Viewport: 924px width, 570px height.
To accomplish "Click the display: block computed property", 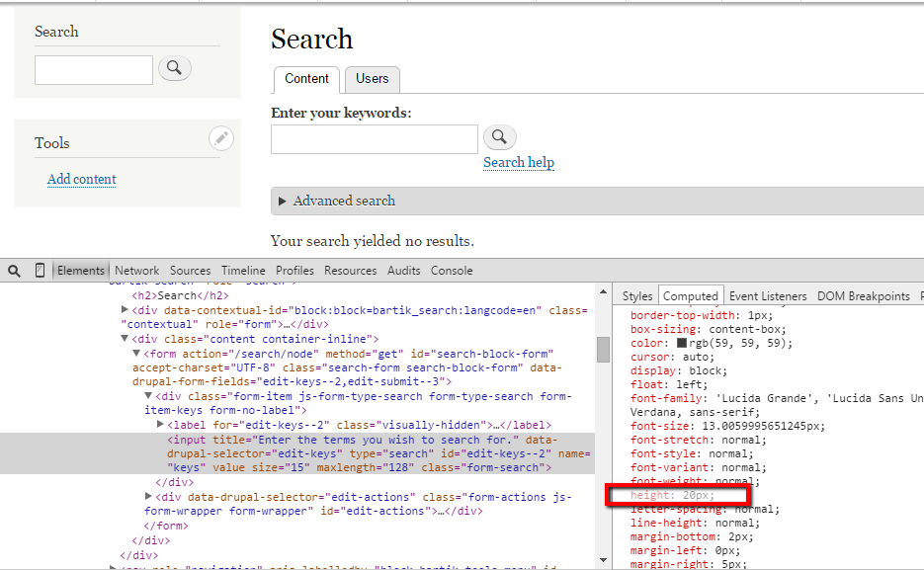I will click(679, 371).
